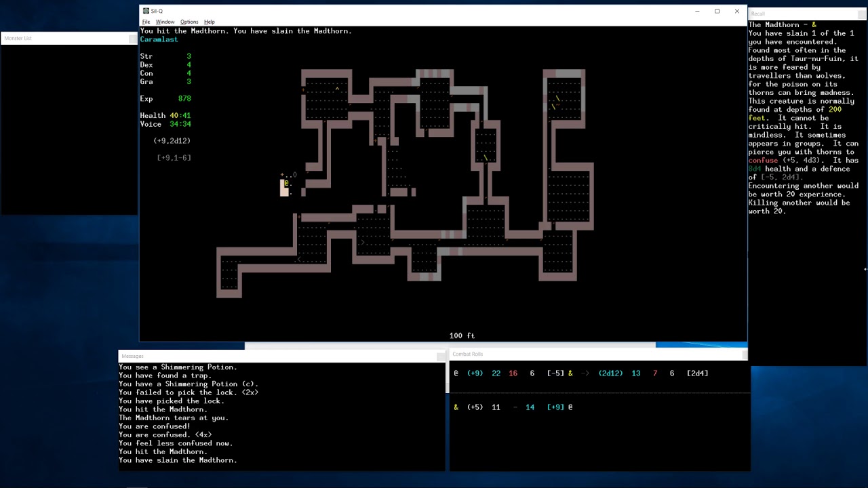Click 'The Madthorn - &' heading in Recall

(783, 25)
